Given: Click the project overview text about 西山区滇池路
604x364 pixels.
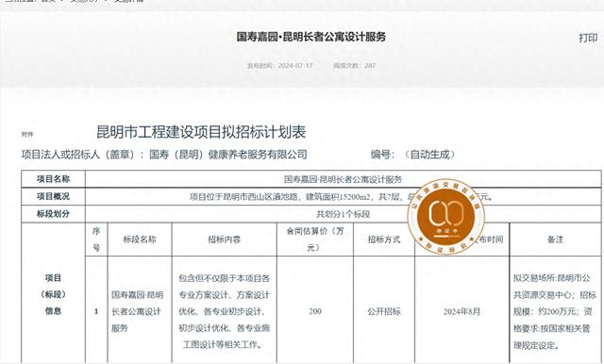Looking at the screenshot, I should [x=341, y=197].
